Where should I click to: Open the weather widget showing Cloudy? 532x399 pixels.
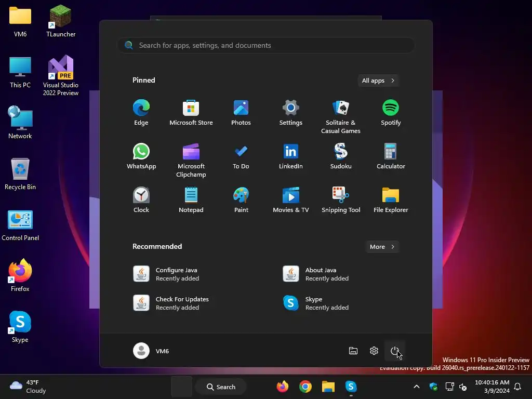28,387
